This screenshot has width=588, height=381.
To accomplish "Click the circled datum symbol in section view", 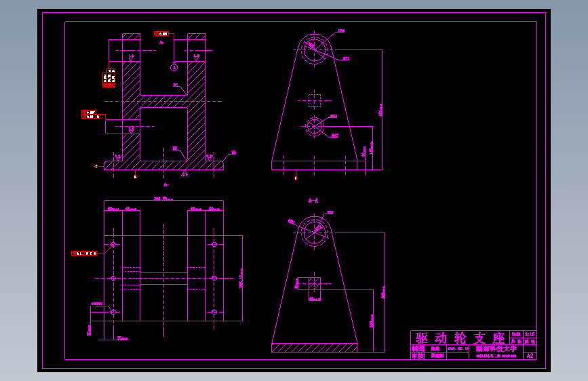I will pos(174,68).
